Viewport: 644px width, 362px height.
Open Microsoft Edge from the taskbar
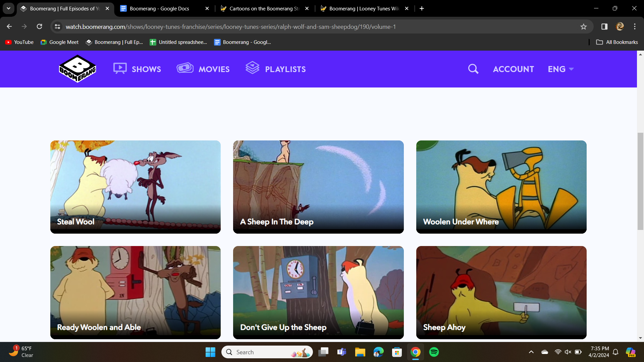tap(379, 352)
